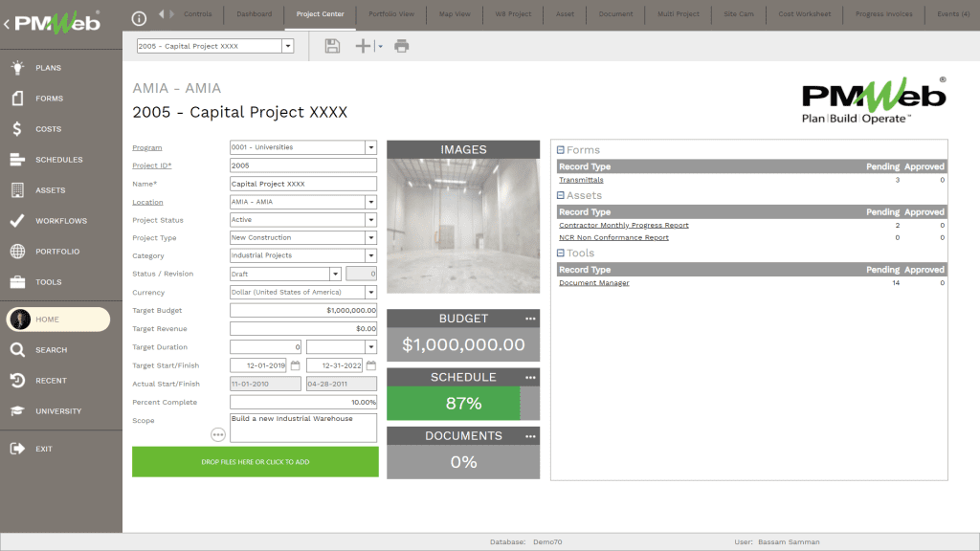Open the University graduation cap icon
980x551 pixels.
click(x=17, y=411)
